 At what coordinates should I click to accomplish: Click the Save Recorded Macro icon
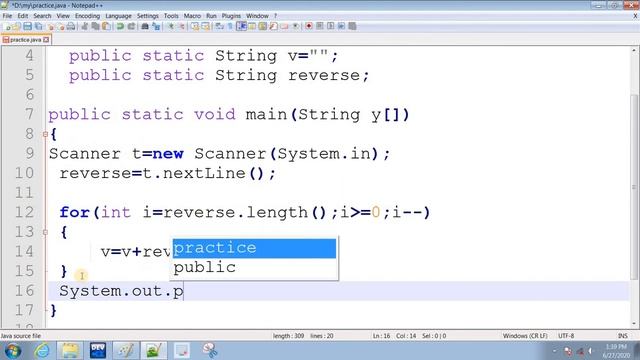pos(352,27)
